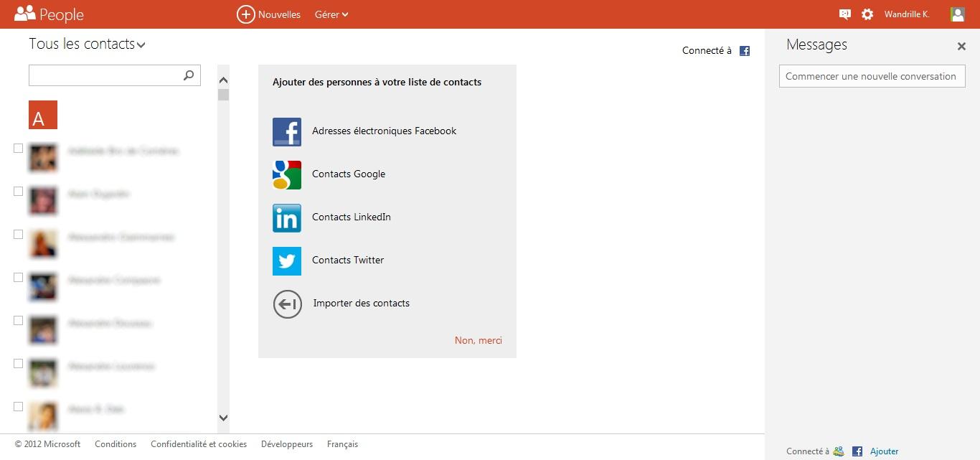This screenshot has width=980, height=460.
Task: Open the Confidentialité et cookies link
Action: coord(199,444)
